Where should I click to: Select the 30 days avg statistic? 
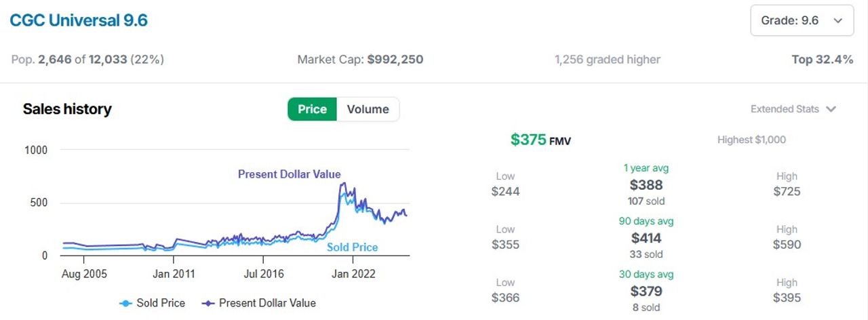click(x=646, y=291)
